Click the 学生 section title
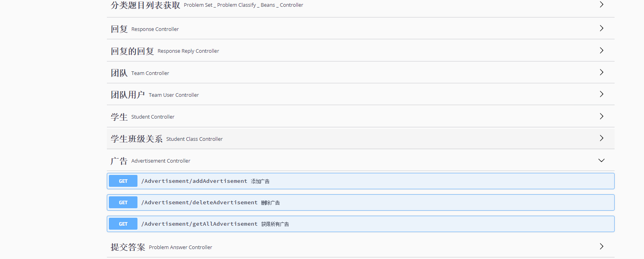 tap(119, 117)
